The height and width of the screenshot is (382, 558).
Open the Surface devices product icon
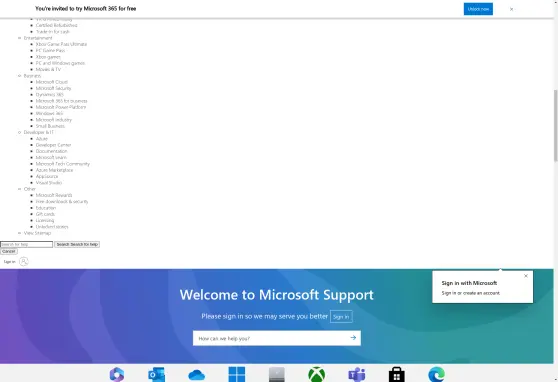[277, 375]
